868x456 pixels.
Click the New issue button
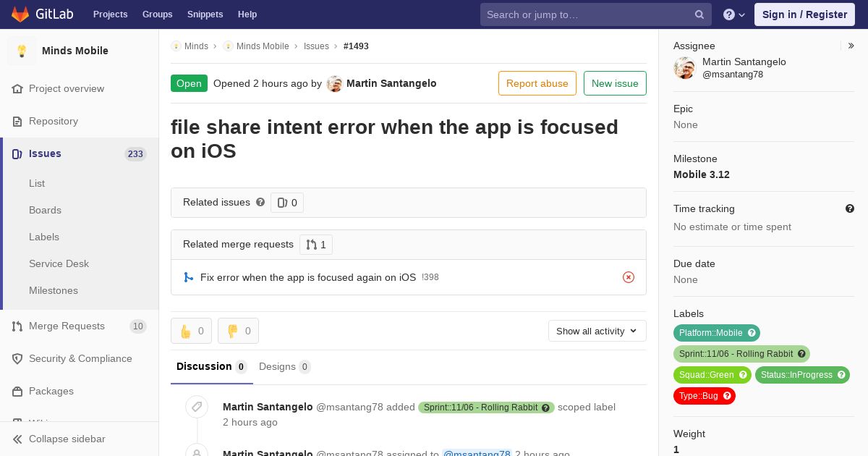pos(615,83)
